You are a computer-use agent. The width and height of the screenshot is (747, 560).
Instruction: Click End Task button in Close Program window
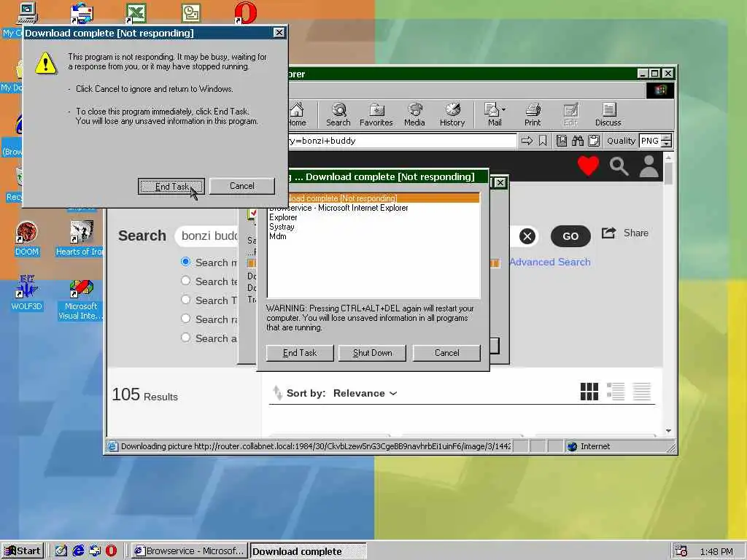coord(300,353)
